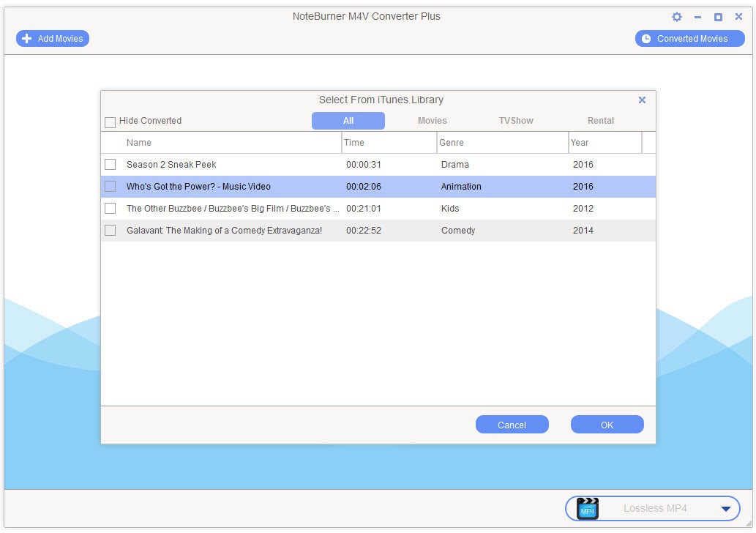Cancel the library selection dialog
756x533 pixels.
(x=512, y=425)
